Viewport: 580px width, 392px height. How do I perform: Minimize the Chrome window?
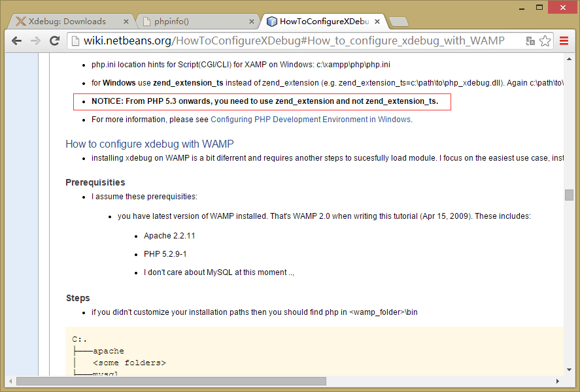522,8
